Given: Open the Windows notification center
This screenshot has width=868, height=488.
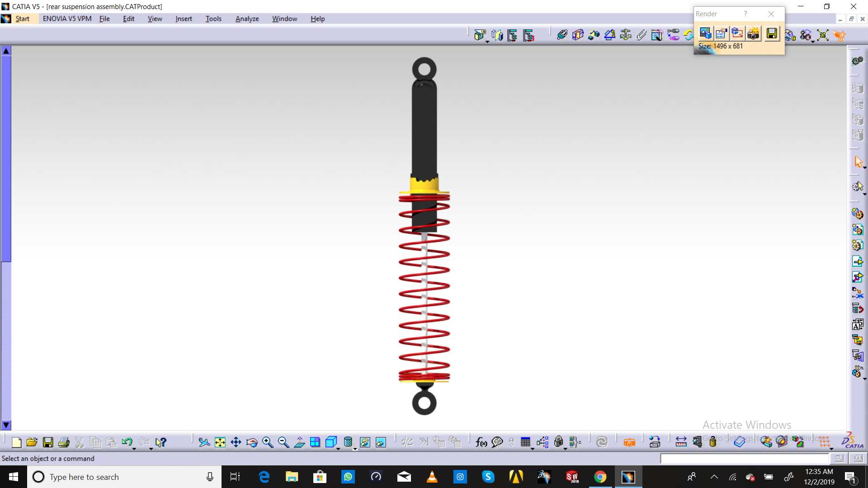Looking at the screenshot, I should pos(850,477).
